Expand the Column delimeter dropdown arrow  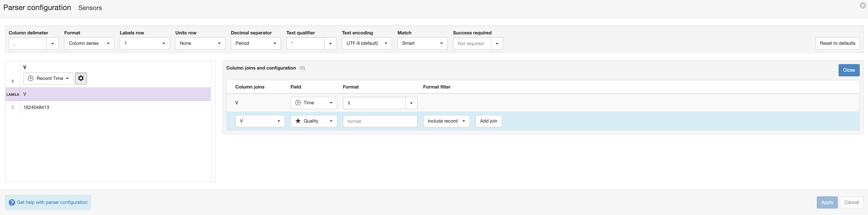pos(53,44)
